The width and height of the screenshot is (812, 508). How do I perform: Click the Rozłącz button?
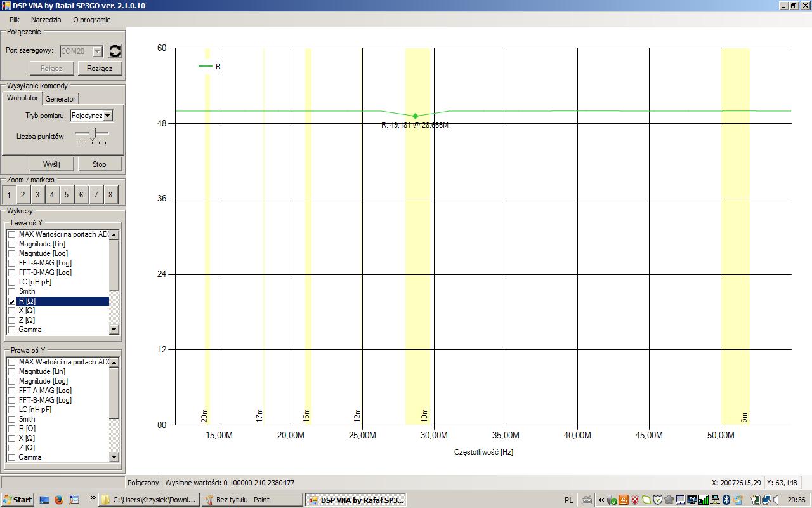[x=100, y=69]
